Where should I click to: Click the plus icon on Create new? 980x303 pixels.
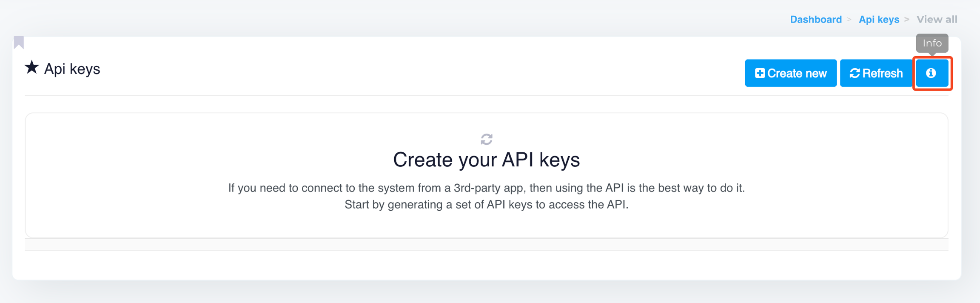click(760, 73)
